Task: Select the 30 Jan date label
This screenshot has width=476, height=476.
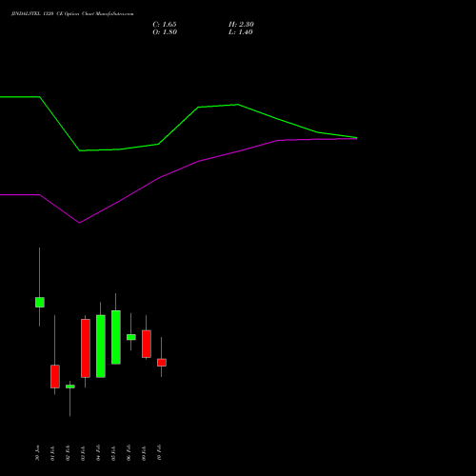Action: click(x=37, y=453)
